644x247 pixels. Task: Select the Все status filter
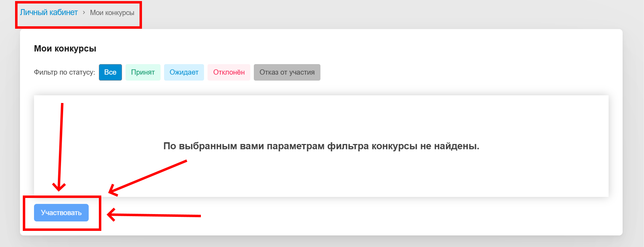tap(110, 72)
